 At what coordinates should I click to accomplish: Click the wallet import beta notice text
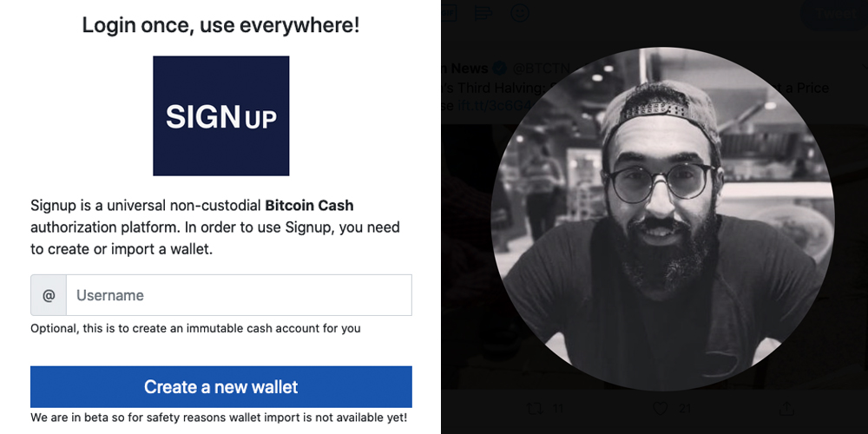(x=219, y=418)
